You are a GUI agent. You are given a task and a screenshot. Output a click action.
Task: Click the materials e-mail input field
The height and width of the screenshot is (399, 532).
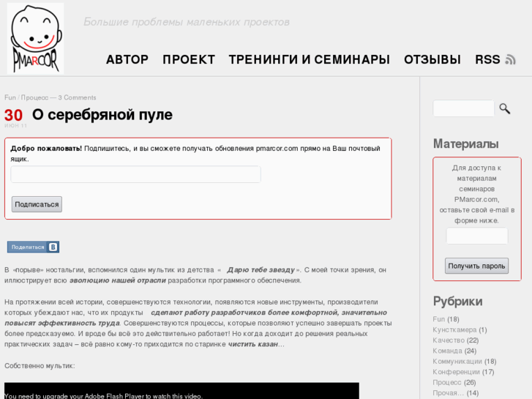(x=476, y=236)
